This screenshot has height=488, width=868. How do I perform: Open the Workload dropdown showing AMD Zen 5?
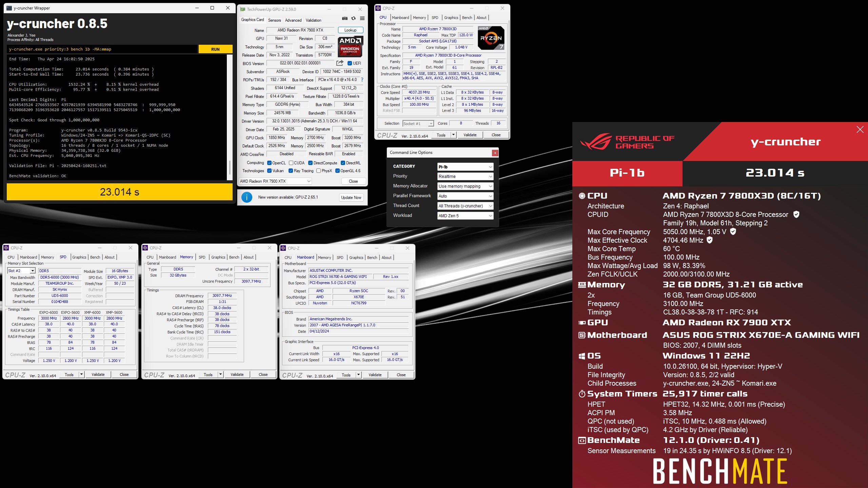pos(465,216)
